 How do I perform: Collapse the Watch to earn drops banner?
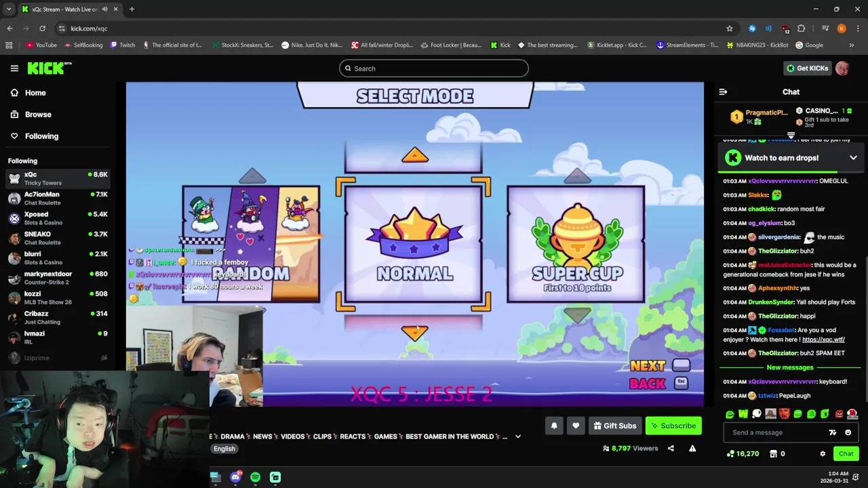click(853, 158)
